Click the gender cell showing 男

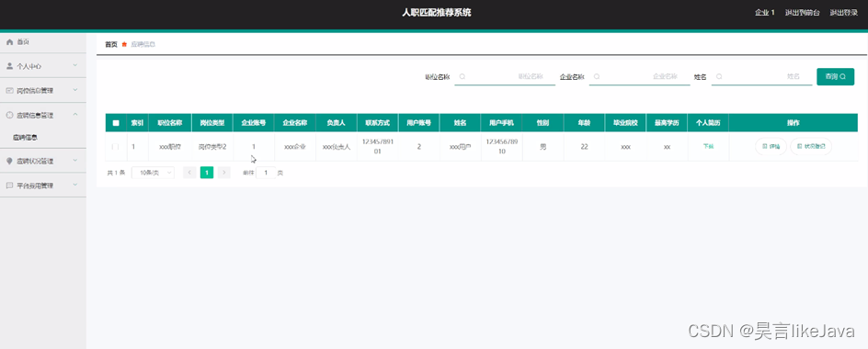pyautogui.click(x=543, y=147)
